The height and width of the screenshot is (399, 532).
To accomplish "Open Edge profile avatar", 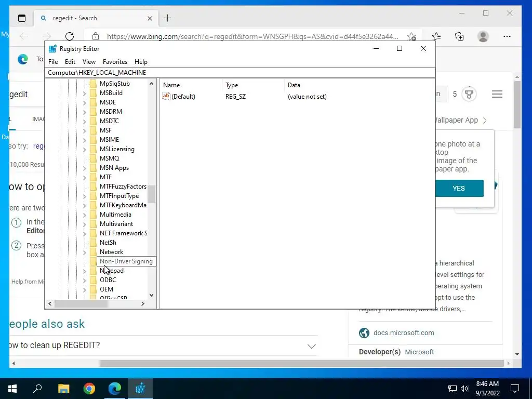I will click(483, 36).
